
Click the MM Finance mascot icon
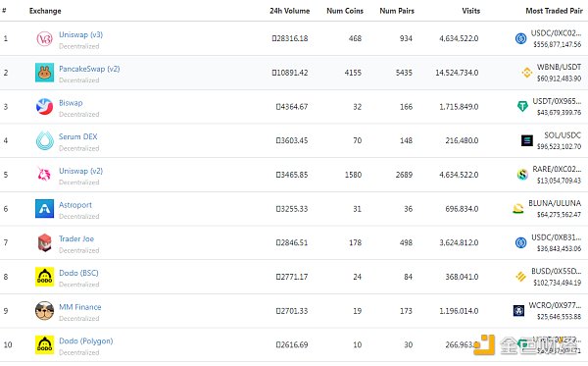tap(44, 311)
